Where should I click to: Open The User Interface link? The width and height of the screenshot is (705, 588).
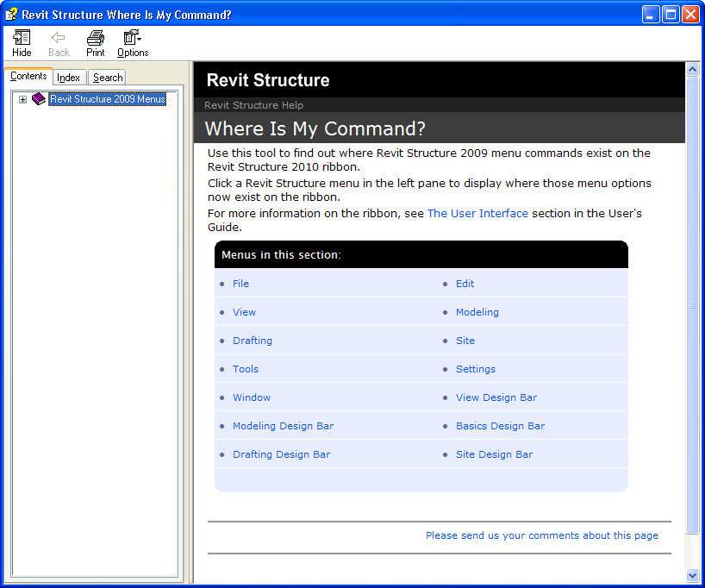(x=477, y=213)
